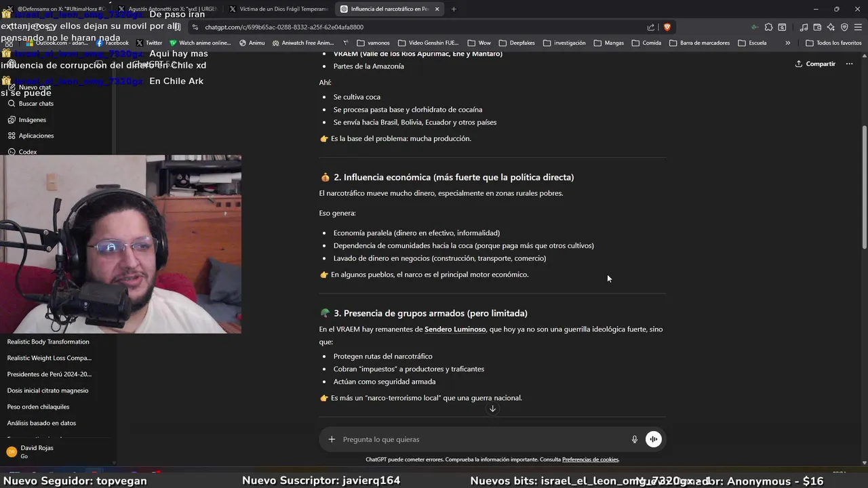The image size is (868, 488).
Task: Open the Brave VPN shield icon
Action: [844, 27]
